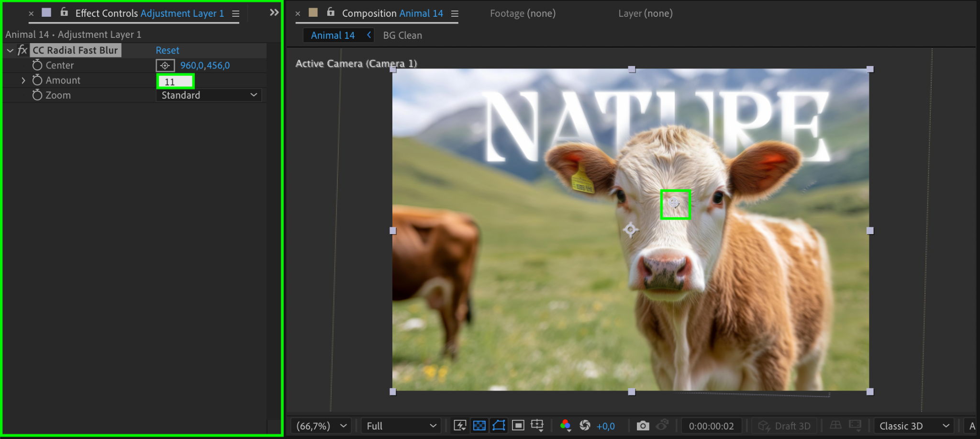This screenshot has width=980, height=439.
Task: Toggle the Effect Controls panel lock
Action: [x=64, y=13]
